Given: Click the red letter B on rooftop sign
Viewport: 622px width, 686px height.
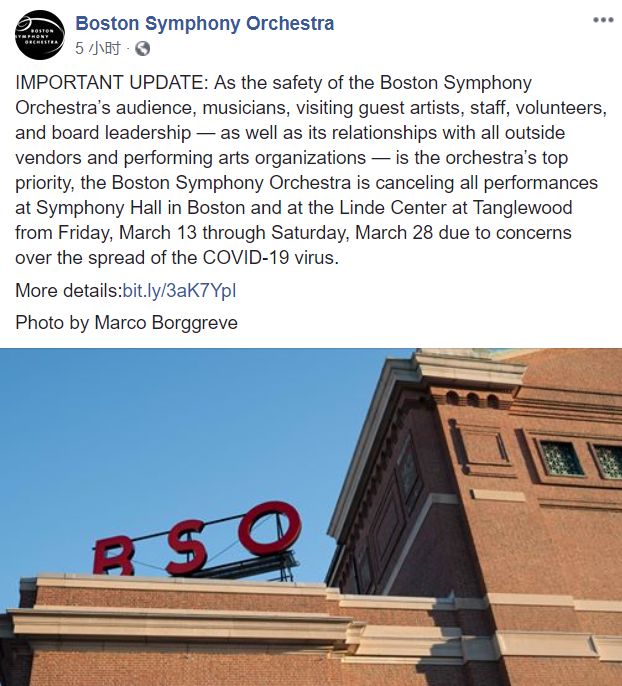Looking at the screenshot, I should pyautogui.click(x=114, y=556).
